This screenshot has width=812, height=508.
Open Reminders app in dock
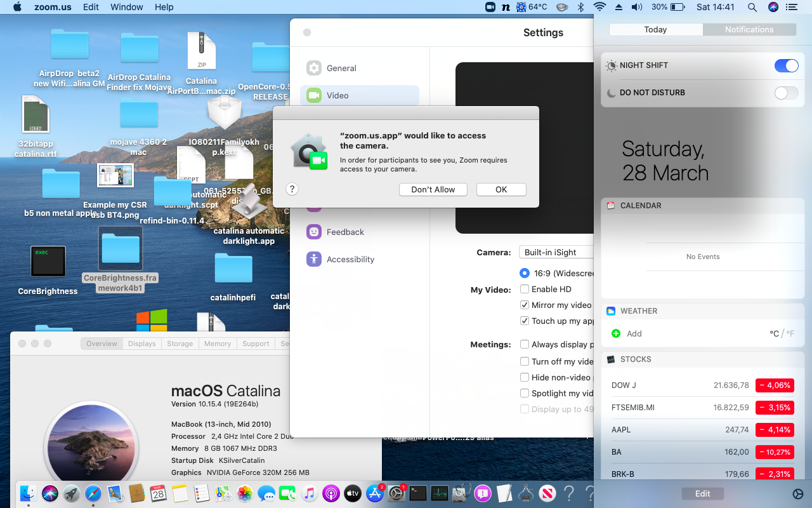[x=202, y=493]
